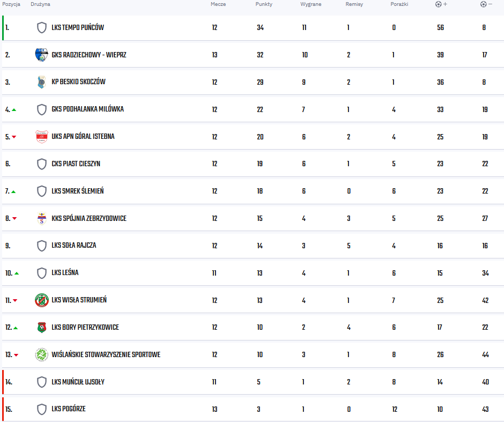The width and height of the screenshot is (504, 422).
Task: Open GKS Podhalanka Milówka team link
Action: pos(88,109)
